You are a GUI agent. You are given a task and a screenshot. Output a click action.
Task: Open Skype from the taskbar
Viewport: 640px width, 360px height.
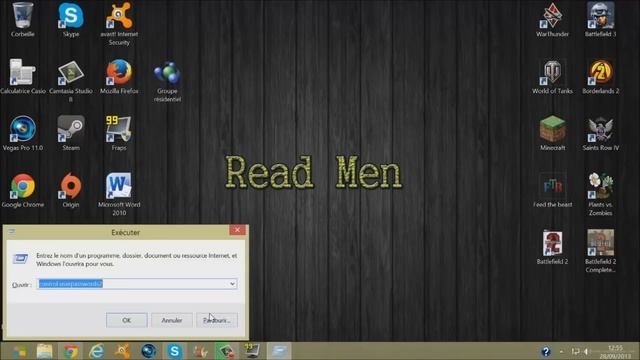point(174,351)
